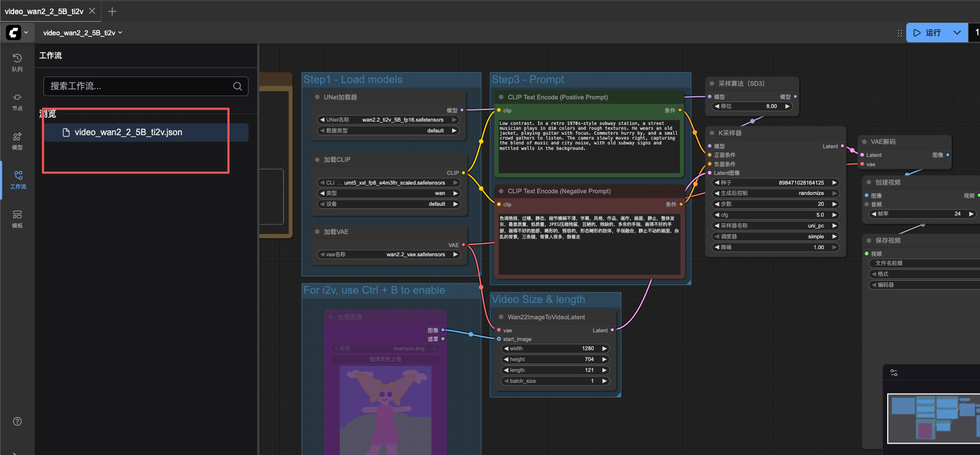Open the Models library icon
Image resolution: width=980 pixels, height=455 pixels.
(x=17, y=140)
